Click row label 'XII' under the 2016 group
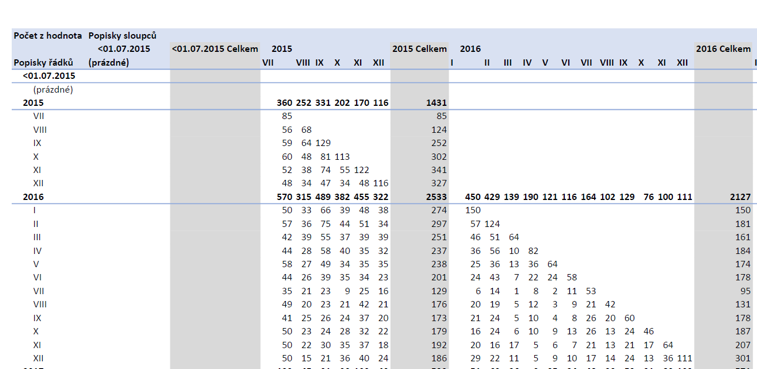Screen dimensions: 757x369 (39, 358)
